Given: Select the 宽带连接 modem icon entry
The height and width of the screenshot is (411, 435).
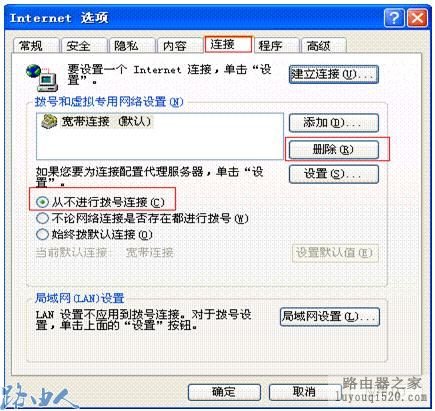Looking at the screenshot, I should pos(49,122).
